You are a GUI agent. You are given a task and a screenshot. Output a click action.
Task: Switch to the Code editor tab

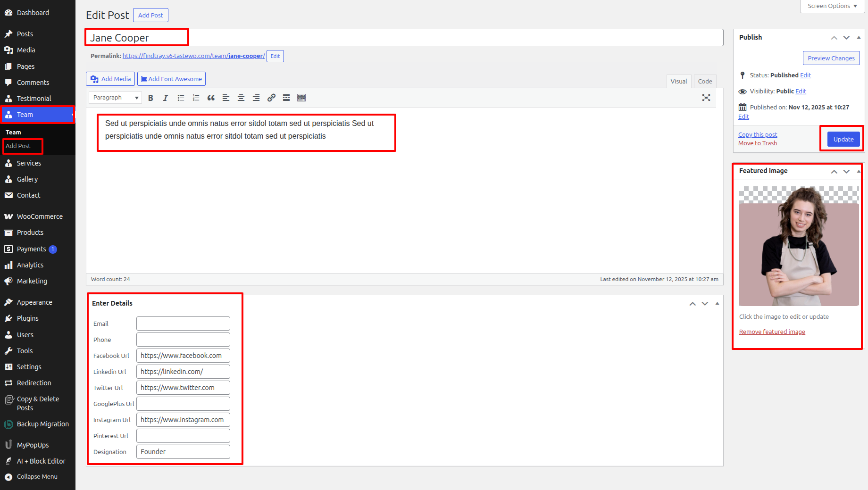705,81
